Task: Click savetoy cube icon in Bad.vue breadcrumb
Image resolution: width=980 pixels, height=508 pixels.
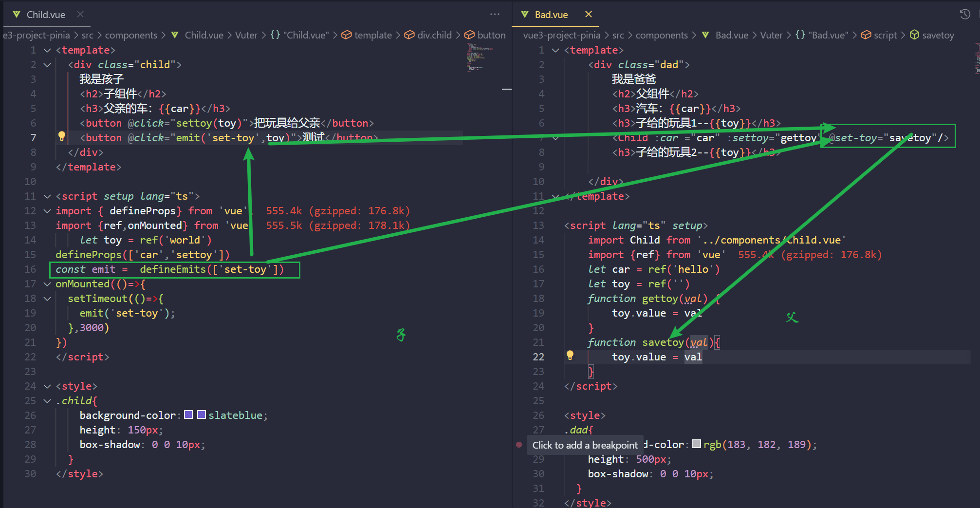Action: tap(915, 35)
